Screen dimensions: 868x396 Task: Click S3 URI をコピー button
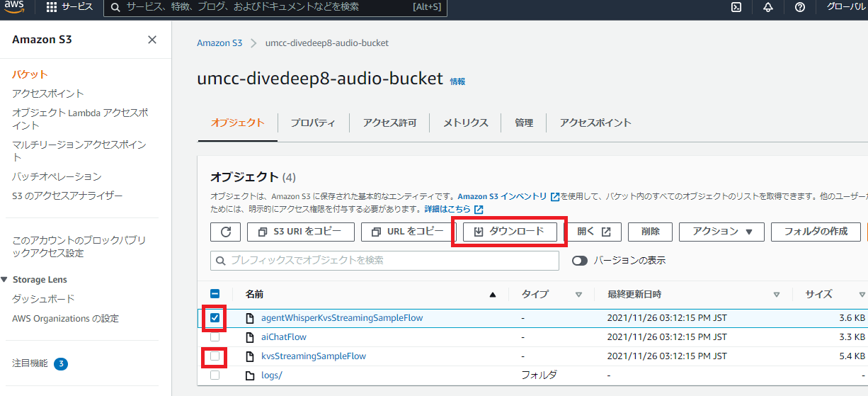(x=300, y=232)
